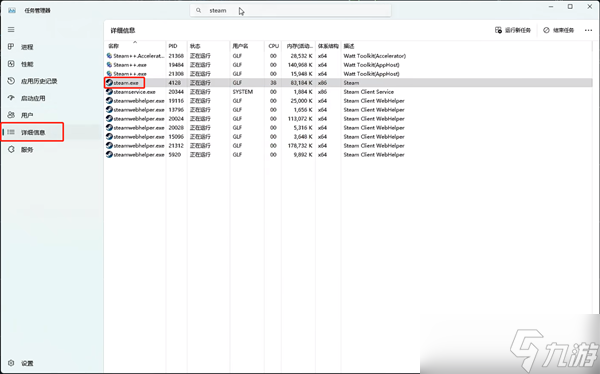Screen dimensions: 600x374
Task: Click icon of steamwebhelper.exe PID 19116
Action: pos(109,101)
